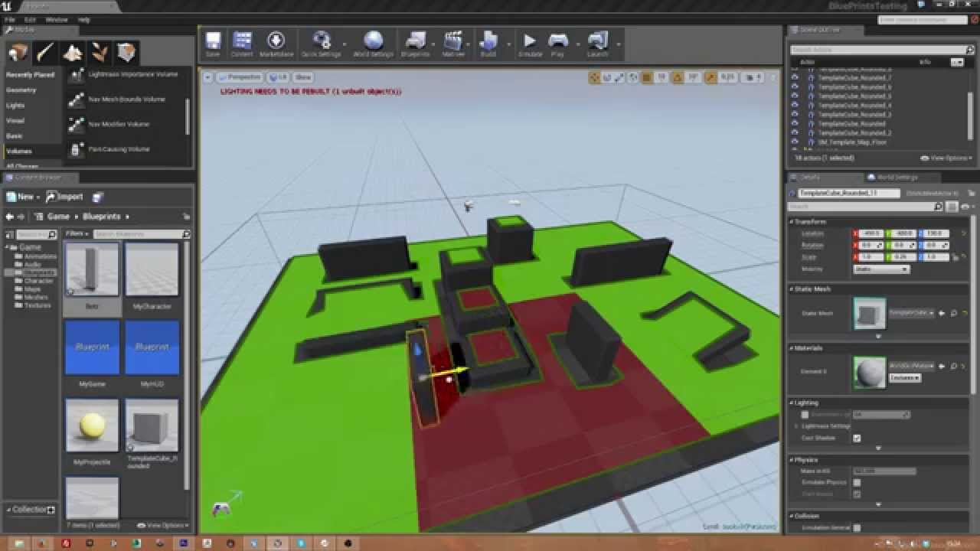The width and height of the screenshot is (980, 551).
Task: Select scale gizmo icon in viewport toolbar
Action: (x=619, y=77)
